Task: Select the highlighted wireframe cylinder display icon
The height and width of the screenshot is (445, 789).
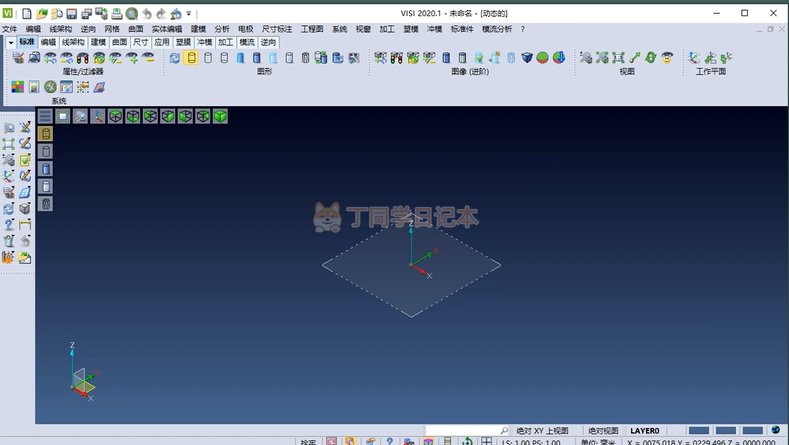Action: 191,58
